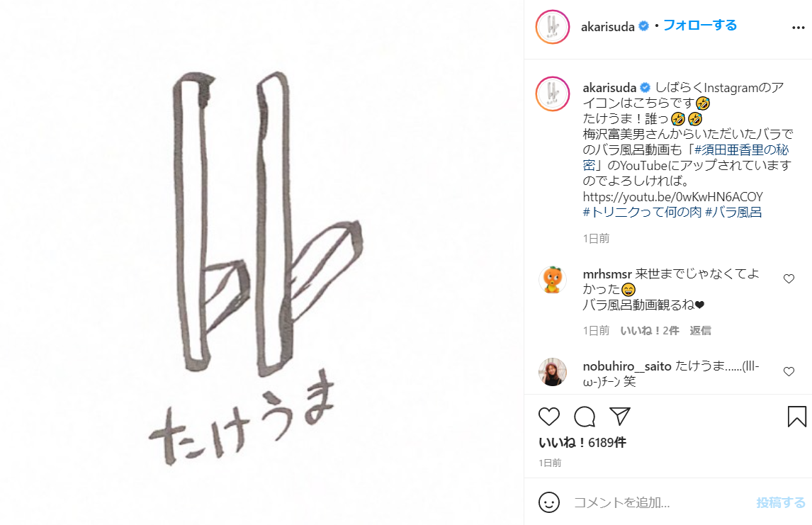This screenshot has height=525, width=812.
Task: Open the nobuhiro__saito profile picture
Action: (x=553, y=372)
